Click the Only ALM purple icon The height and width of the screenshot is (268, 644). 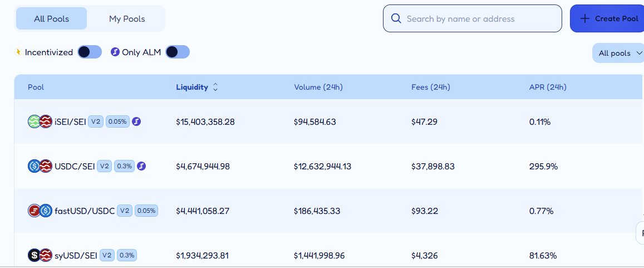pos(115,52)
